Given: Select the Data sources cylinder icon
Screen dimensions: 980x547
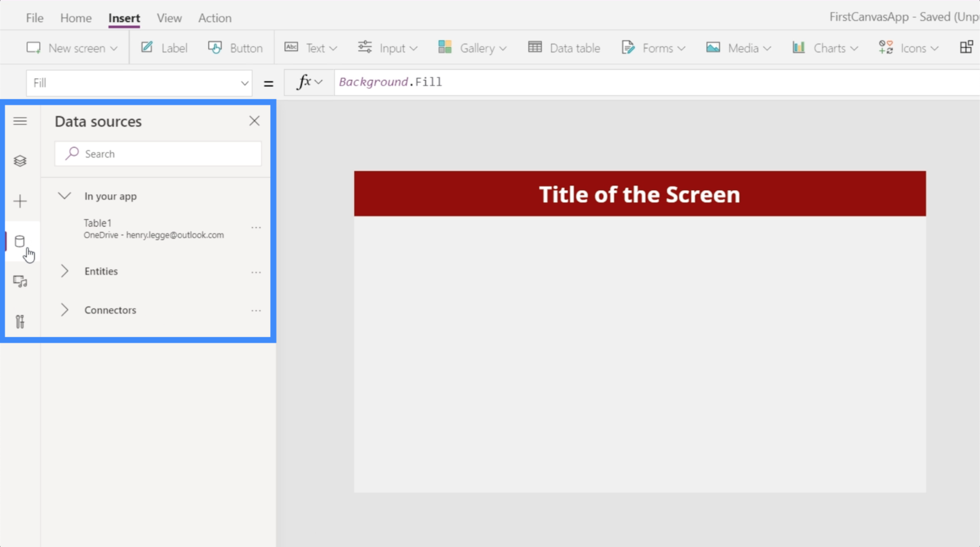Looking at the screenshot, I should tap(20, 241).
